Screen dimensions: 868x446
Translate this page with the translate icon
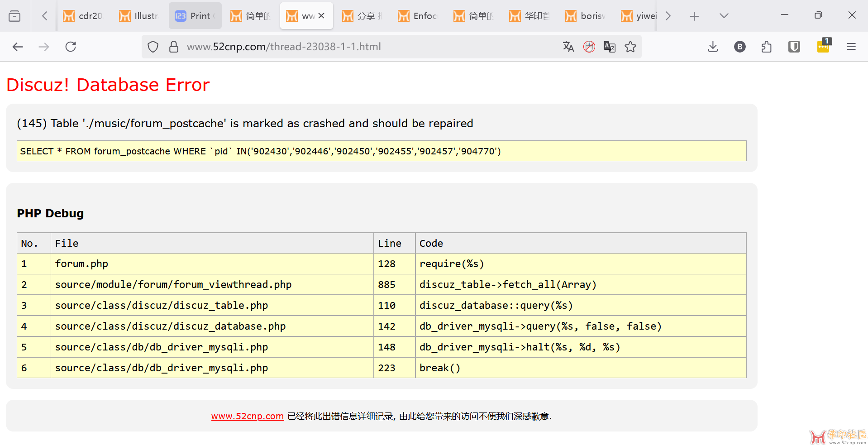[568, 47]
